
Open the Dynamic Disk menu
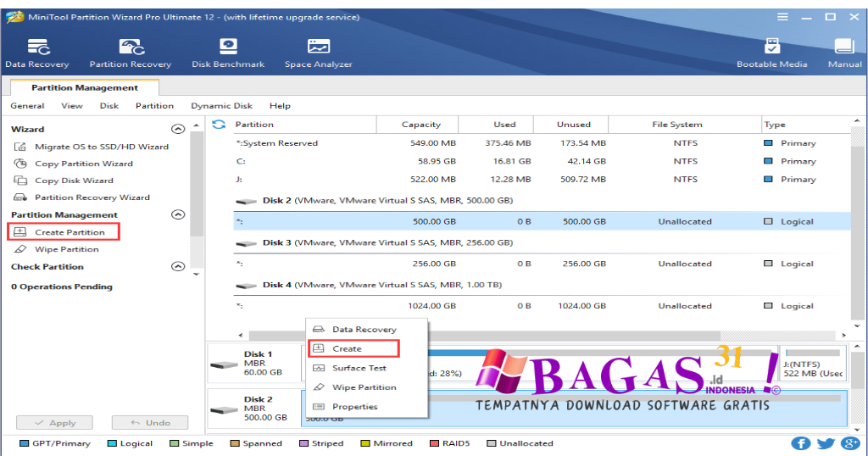(221, 106)
